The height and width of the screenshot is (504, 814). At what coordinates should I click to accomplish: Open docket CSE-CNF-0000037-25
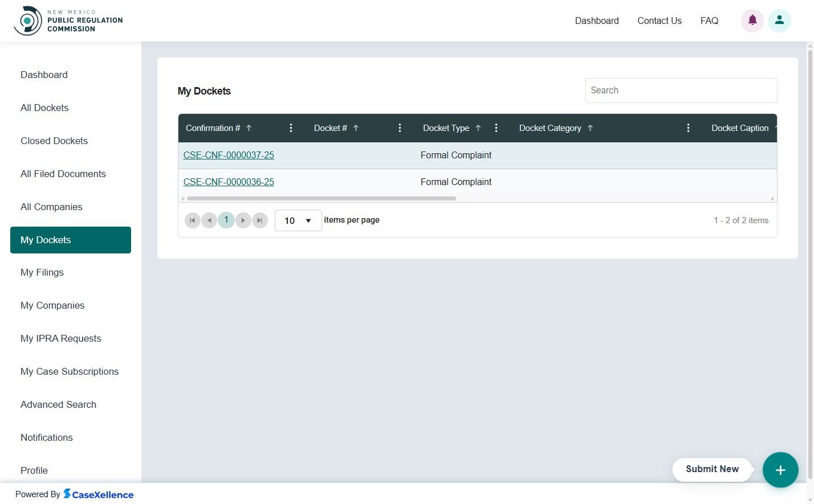click(229, 155)
